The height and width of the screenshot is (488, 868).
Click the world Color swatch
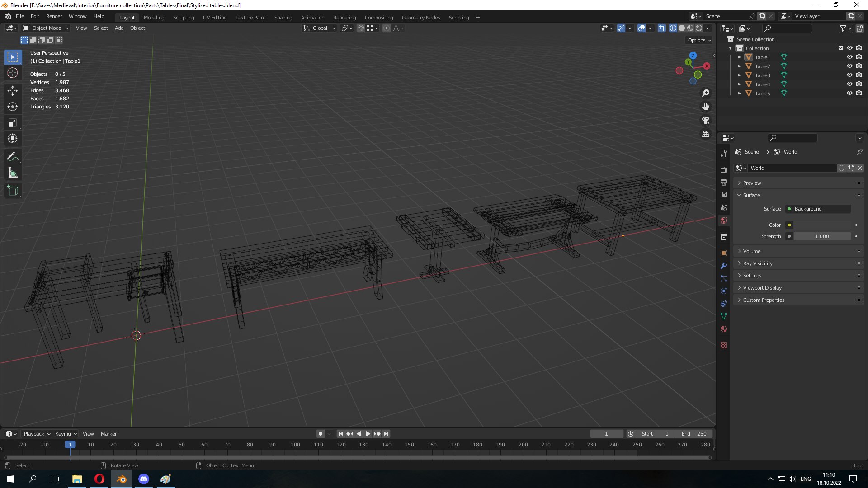click(822, 225)
